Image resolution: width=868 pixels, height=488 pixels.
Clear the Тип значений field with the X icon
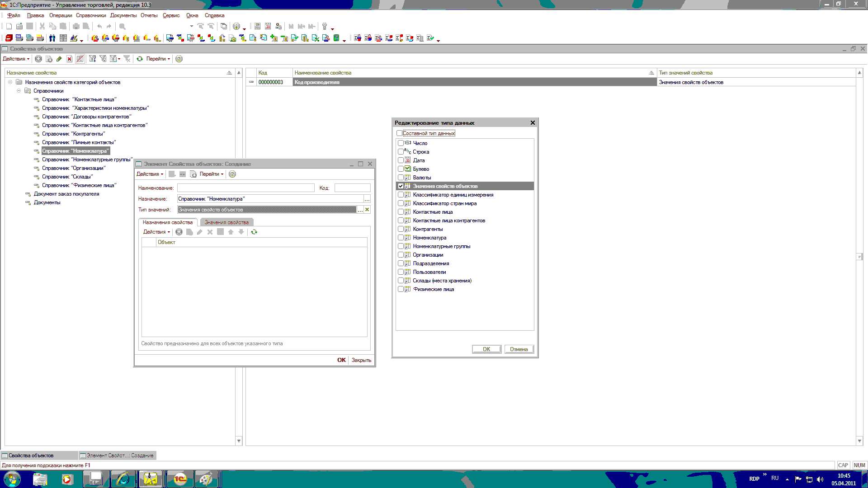tap(367, 210)
